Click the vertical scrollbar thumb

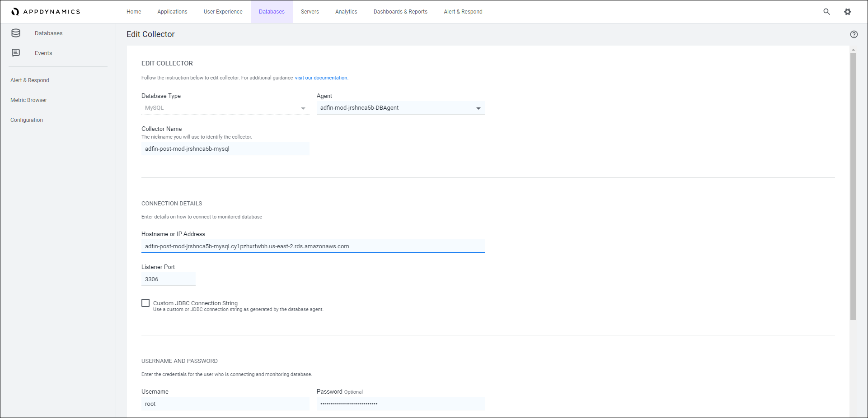(853, 185)
